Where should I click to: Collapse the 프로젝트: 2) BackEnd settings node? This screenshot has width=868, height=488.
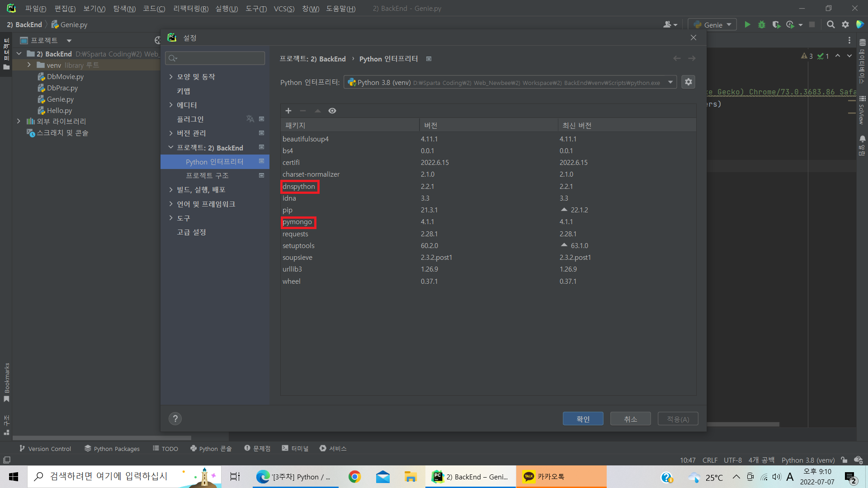171,147
